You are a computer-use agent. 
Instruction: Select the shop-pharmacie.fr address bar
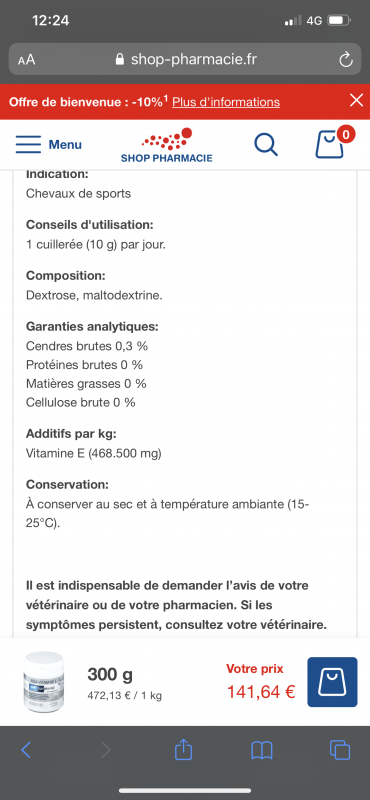185,60
